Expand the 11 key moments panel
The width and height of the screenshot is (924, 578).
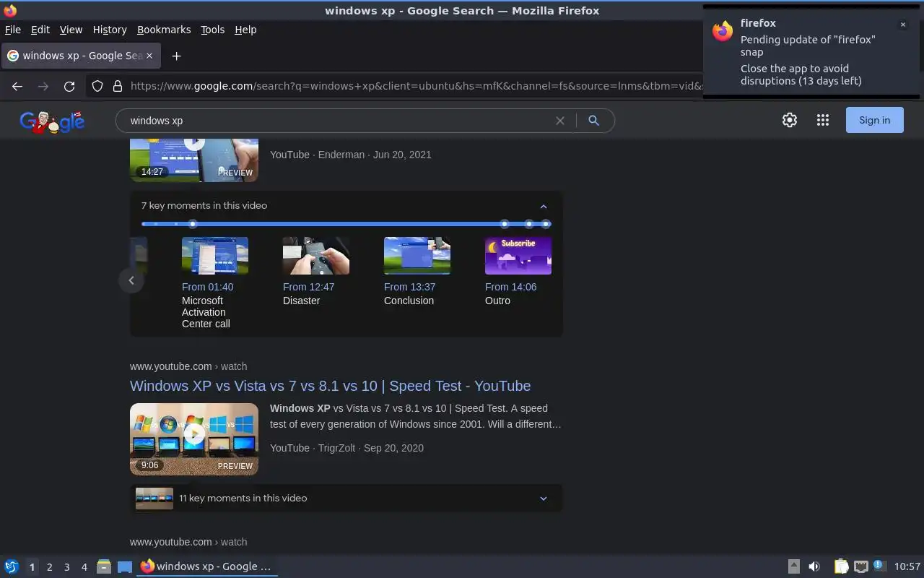click(544, 499)
